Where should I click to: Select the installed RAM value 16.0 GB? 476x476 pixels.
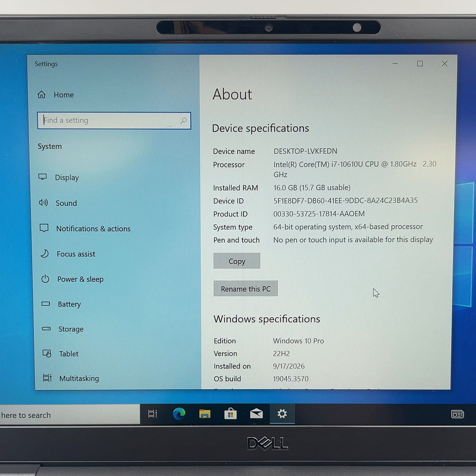[312, 187]
